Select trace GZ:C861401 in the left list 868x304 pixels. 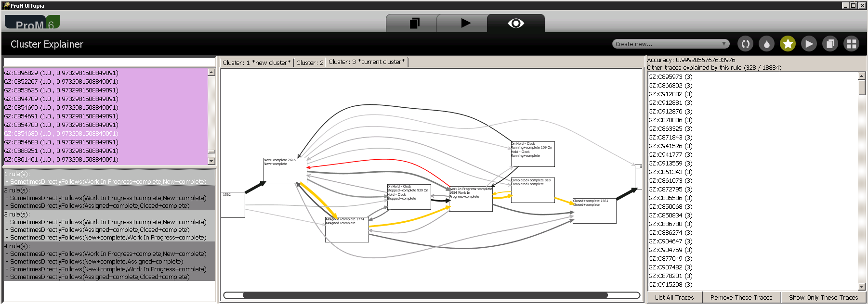pyautogui.click(x=105, y=159)
